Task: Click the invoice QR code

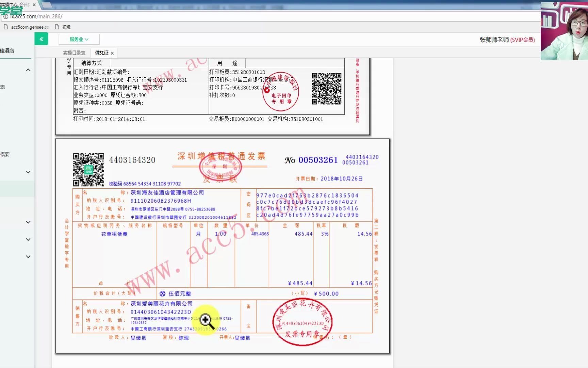Action: pyautogui.click(x=88, y=169)
